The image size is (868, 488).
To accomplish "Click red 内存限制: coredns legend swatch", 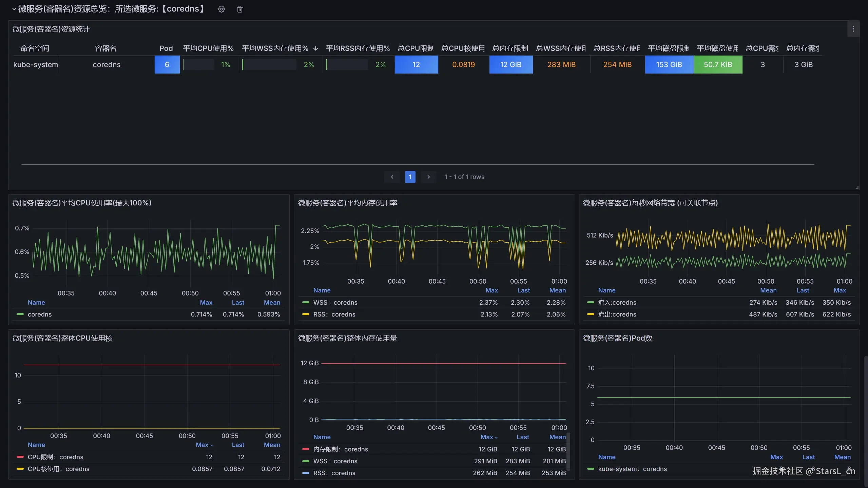I will tap(305, 449).
